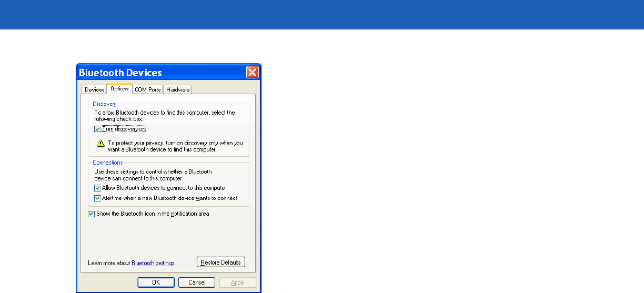Click the yellow privacy warning icon
This screenshot has height=293, width=644.
pyautogui.click(x=100, y=144)
